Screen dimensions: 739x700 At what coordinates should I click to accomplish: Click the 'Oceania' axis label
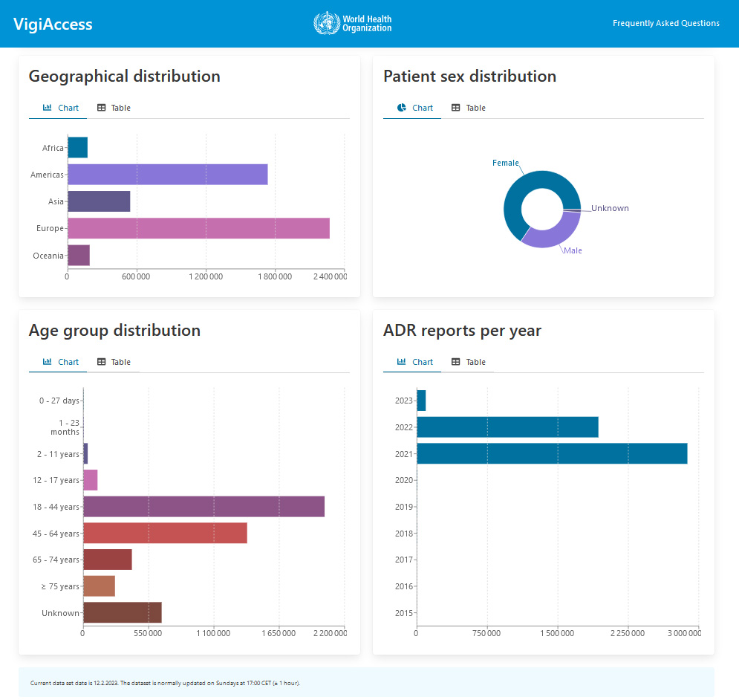(x=48, y=256)
